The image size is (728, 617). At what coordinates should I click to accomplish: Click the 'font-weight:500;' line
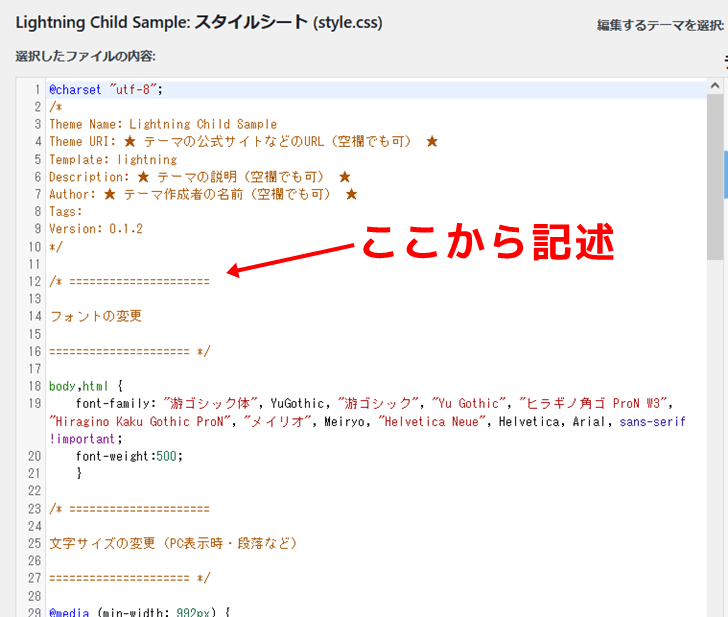click(x=130, y=456)
